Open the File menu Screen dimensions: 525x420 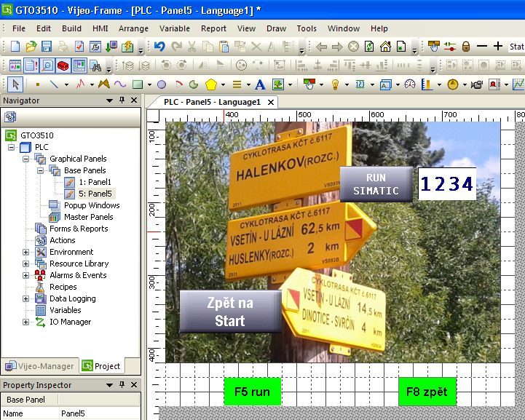(x=19, y=28)
